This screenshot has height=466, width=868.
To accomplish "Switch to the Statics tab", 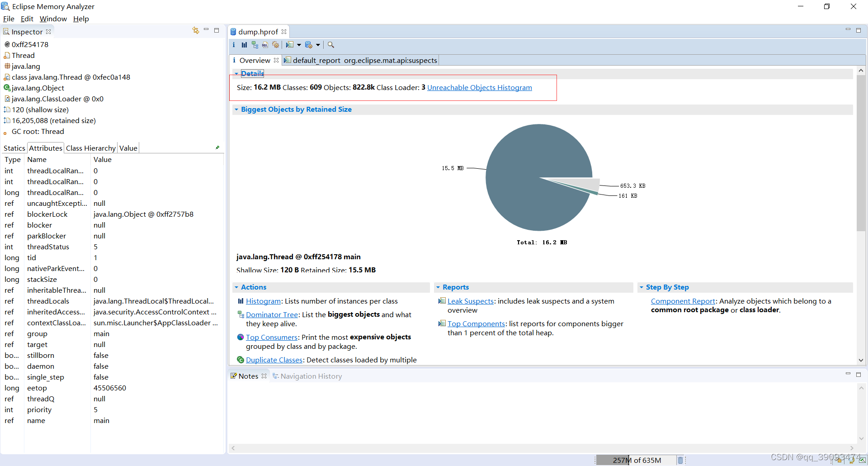I will click(x=14, y=148).
